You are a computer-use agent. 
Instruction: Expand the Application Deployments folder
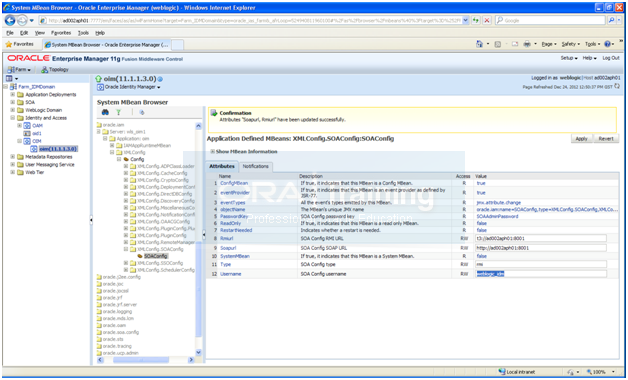(x=12, y=94)
